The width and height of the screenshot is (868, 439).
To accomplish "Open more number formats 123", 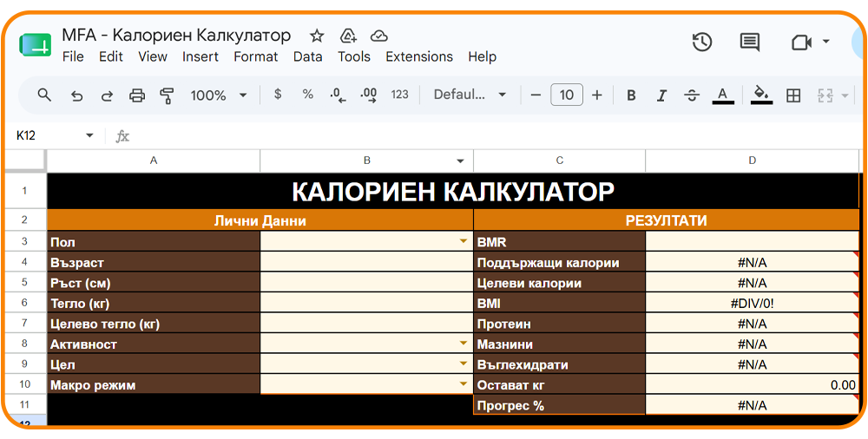I will pos(399,95).
